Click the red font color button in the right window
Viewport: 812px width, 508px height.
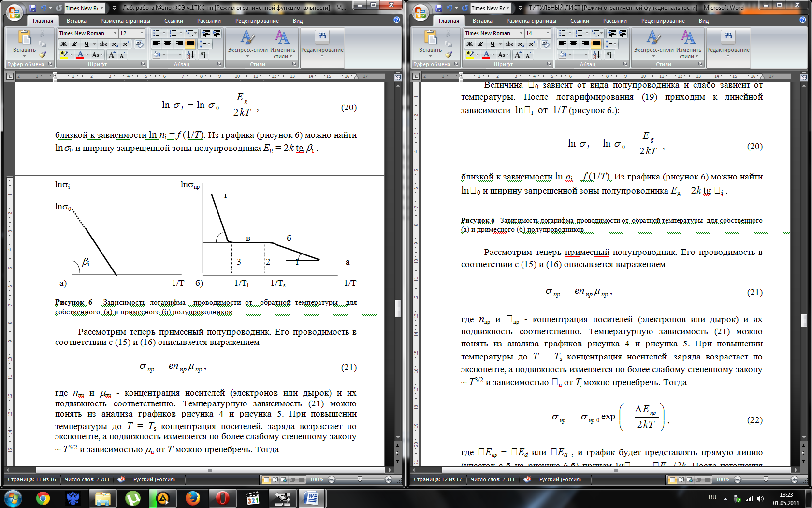click(x=486, y=55)
